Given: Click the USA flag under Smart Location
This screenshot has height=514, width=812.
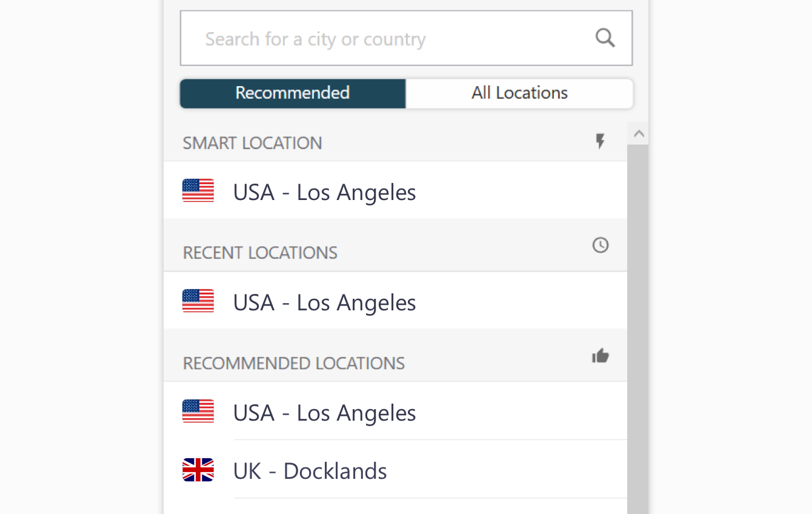Looking at the screenshot, I should pyautogui.click(x=198, y=191).
